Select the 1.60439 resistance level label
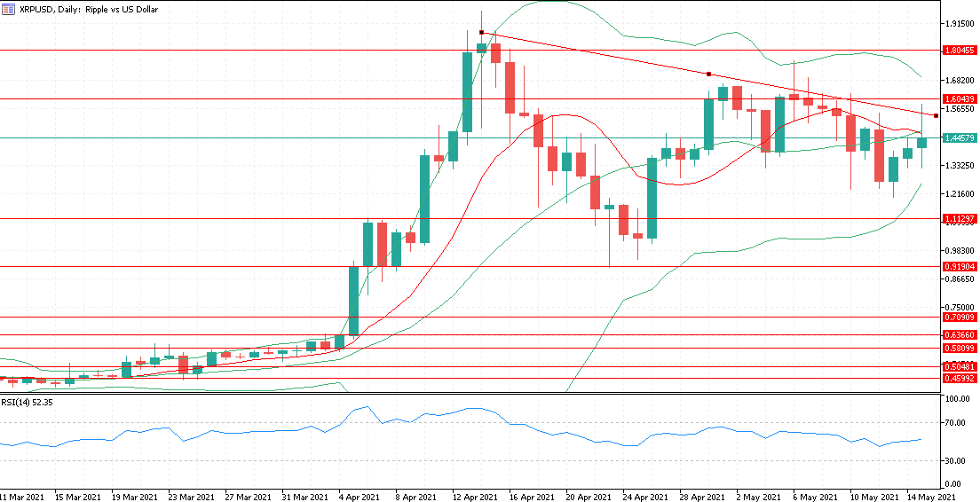Screen dimensions: 980x502 (960, 98)
